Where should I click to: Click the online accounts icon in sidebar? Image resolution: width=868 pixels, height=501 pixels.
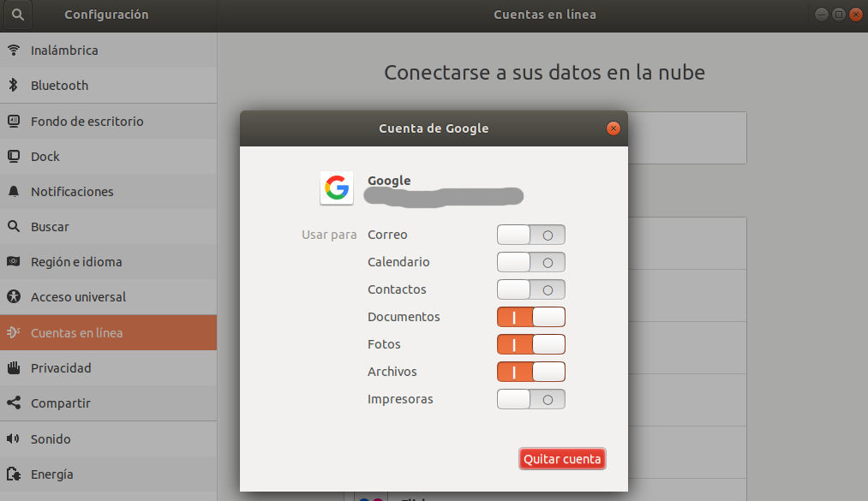click(14, 332)
